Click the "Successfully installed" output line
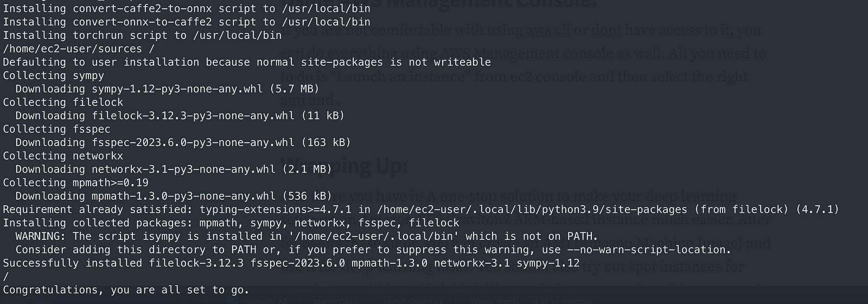Viewport: 868px width, 304px height. [x=291, y=263]
